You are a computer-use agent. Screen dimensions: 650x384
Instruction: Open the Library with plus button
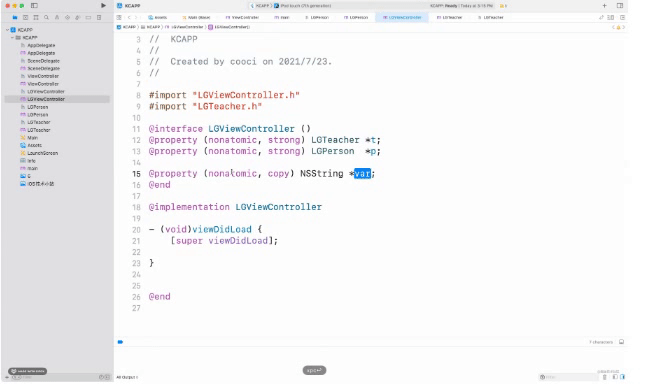(604, 5)
